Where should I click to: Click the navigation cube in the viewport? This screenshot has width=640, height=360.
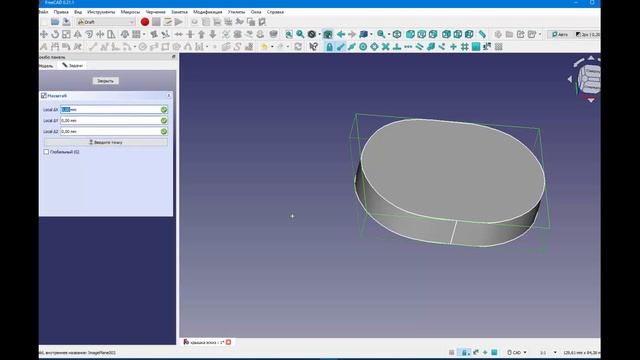(590, 79)
